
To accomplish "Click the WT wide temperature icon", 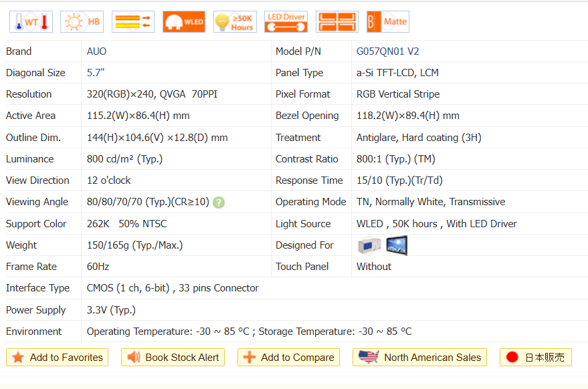I will click(31, 22).
